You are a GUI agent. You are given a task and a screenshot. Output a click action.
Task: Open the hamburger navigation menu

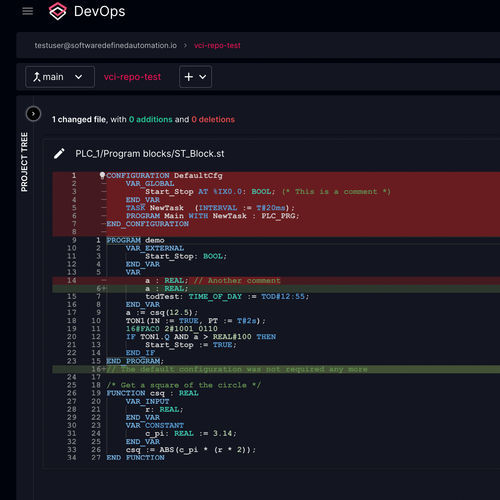tap(28, 11)
